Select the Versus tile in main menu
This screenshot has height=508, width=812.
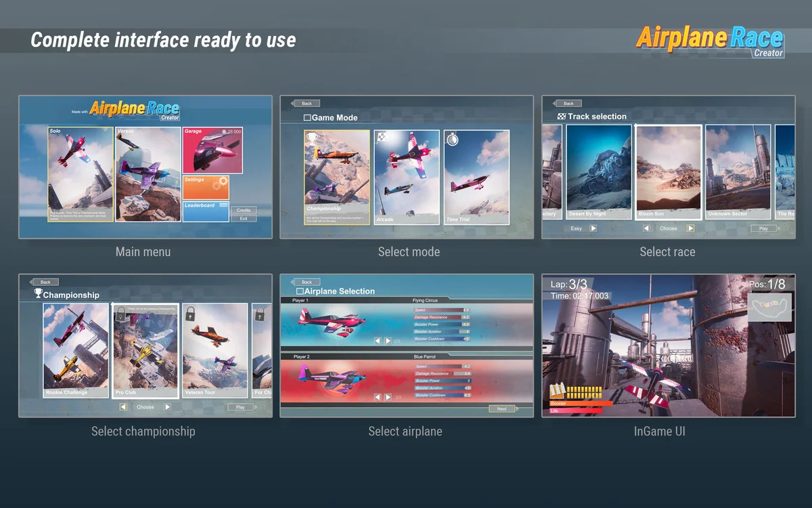pos(148,174)
